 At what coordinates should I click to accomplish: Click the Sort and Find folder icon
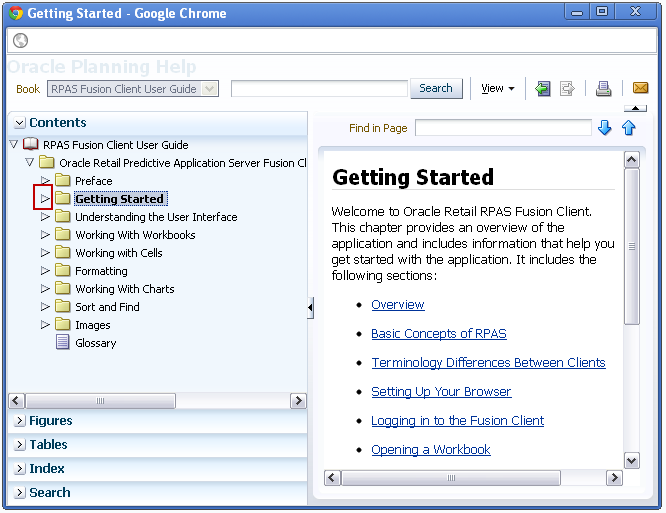click(x=63, y=306)
